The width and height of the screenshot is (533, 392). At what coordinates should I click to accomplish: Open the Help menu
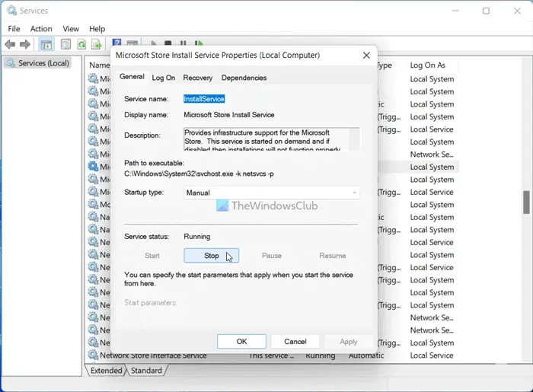tap(97, 29)
